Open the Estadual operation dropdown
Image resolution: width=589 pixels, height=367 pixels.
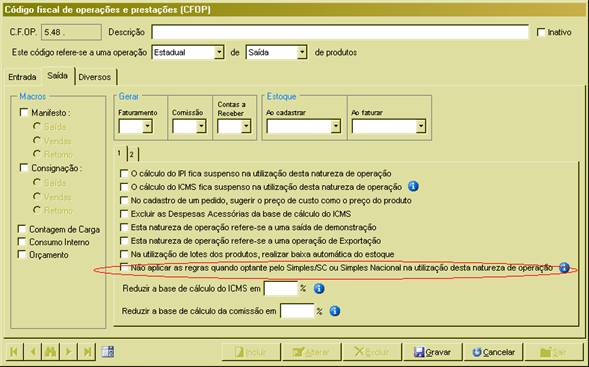point(219,52)
